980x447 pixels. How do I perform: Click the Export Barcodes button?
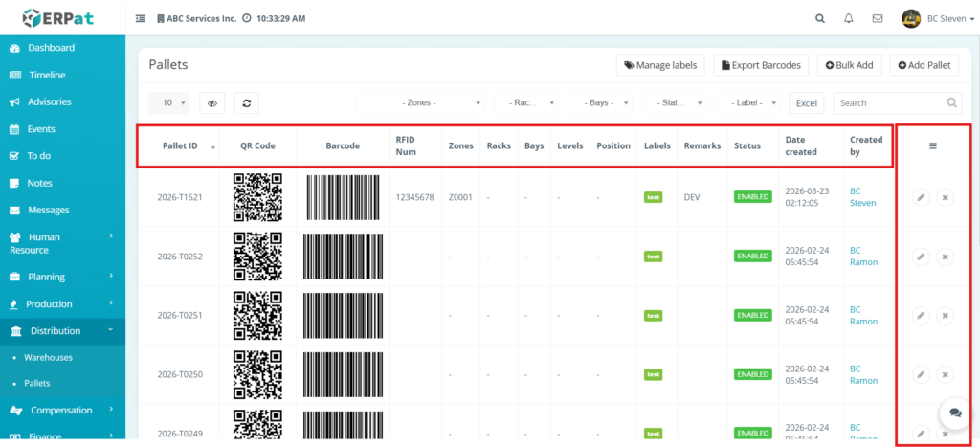[762, 65]
